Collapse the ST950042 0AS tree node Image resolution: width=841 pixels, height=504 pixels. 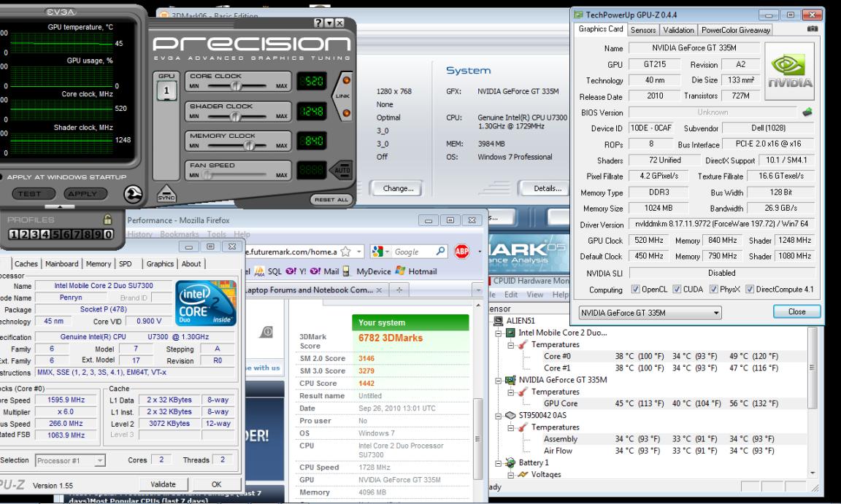coord(499,416)
